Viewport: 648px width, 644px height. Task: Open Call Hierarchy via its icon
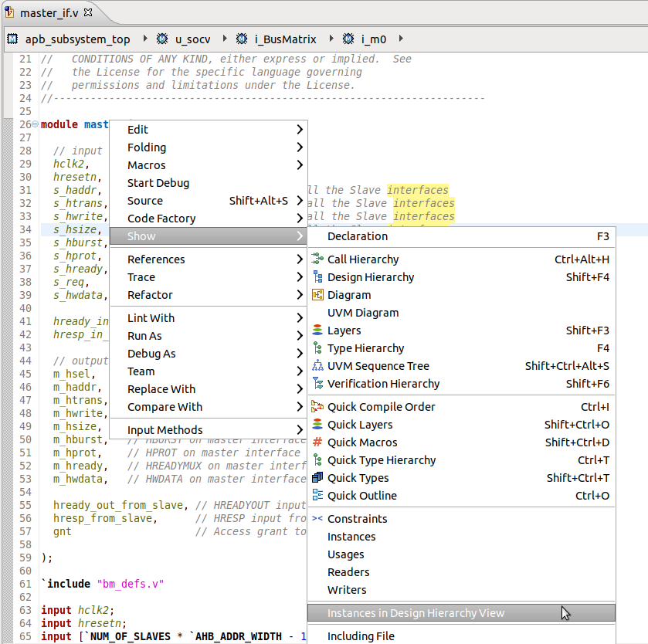(317, 259)
